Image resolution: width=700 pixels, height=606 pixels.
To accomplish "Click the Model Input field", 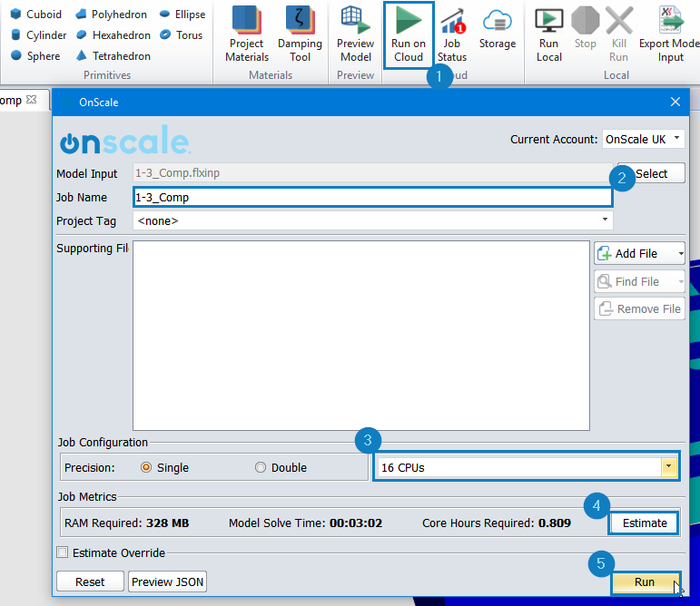I will (x=373, y=173).
